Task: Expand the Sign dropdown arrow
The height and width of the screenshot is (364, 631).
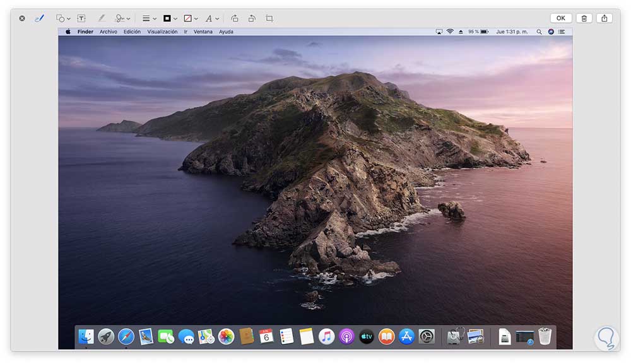Action: tap(128, 18)
